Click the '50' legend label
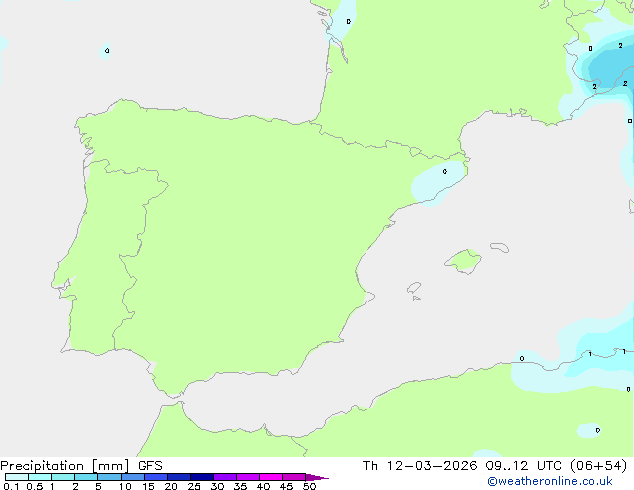 309,486
